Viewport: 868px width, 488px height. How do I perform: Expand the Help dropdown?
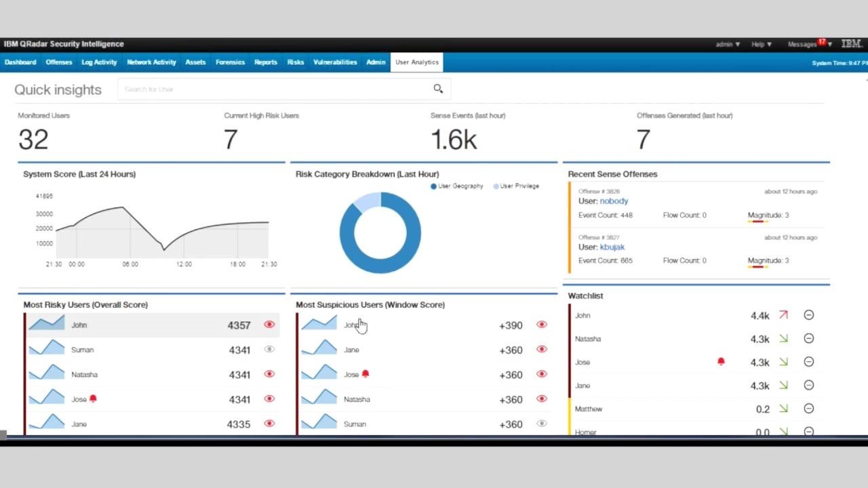[760, 43]
